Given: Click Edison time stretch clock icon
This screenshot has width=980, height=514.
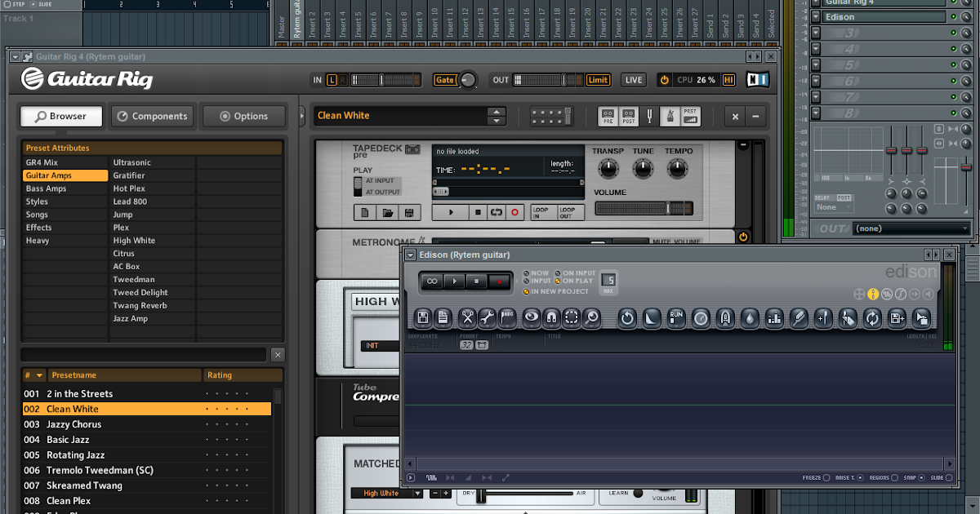Looking at the screenshot, I should click(x=701, y=317).
